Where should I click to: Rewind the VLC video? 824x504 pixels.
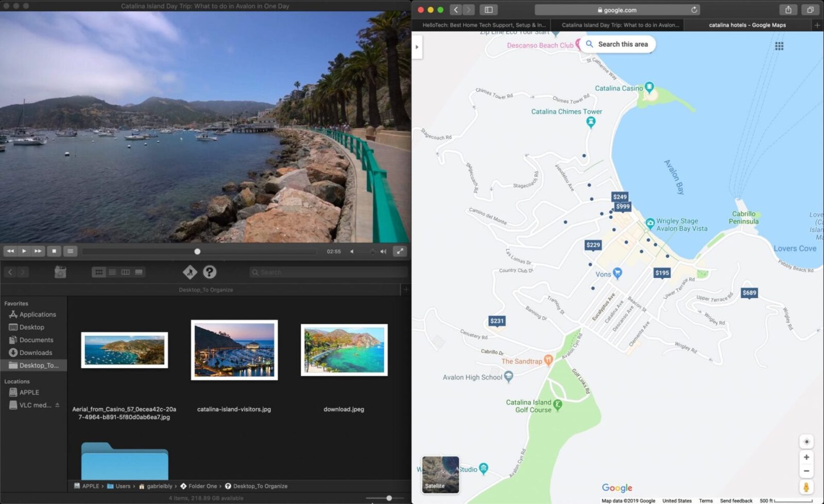[x=10, y=251]
